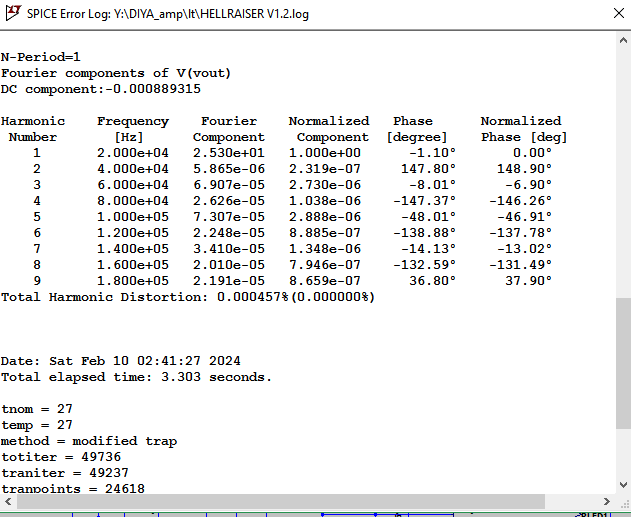Click Fourier component 2.010e-05
The height and width of the screenshot is (517, 631).
229,265
